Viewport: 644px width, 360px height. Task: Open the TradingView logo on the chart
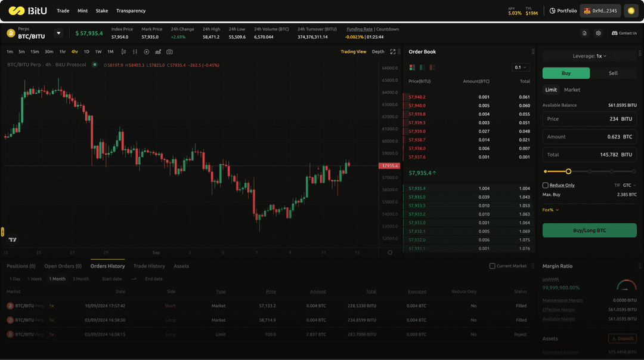(x=12, y=240)
